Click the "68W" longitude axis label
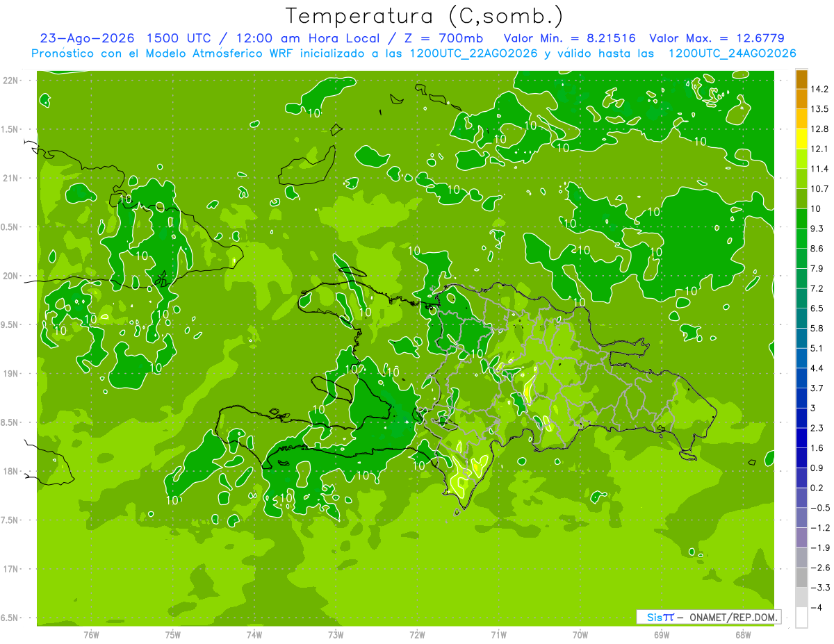834x644 pixels. tap(743, 634)
